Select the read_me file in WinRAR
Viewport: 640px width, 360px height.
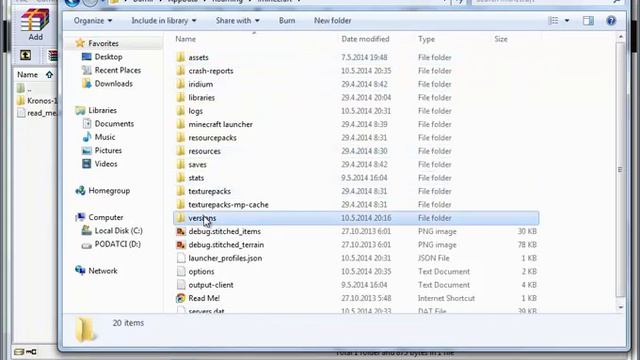point(37,113)
